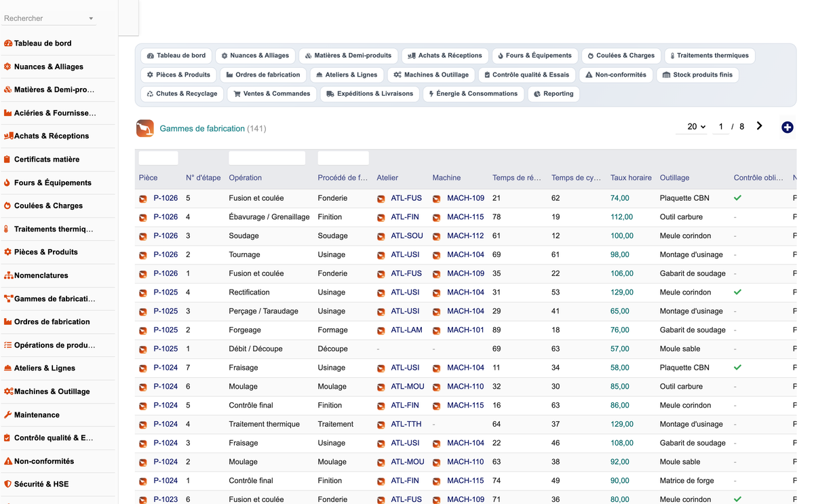Open the P-1025 Forgeage piece link
The image size is (814, 504).
tap(166, 330)
